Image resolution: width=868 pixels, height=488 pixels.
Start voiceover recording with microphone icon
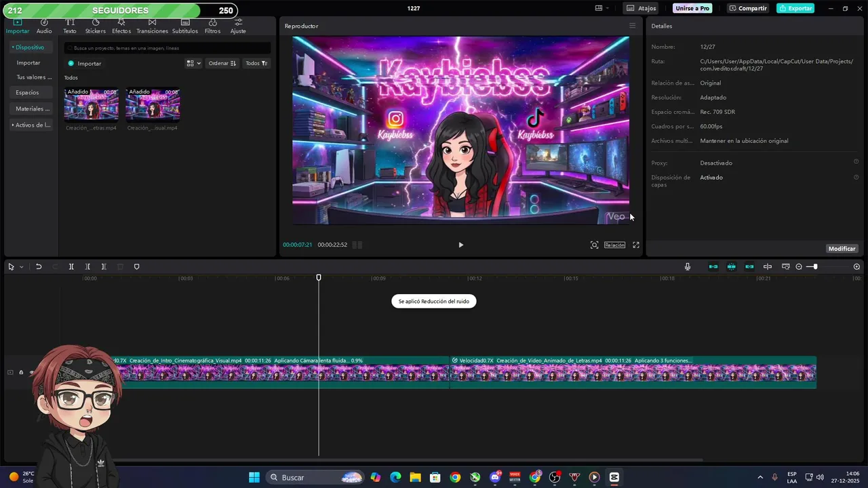tap(688, 266)
